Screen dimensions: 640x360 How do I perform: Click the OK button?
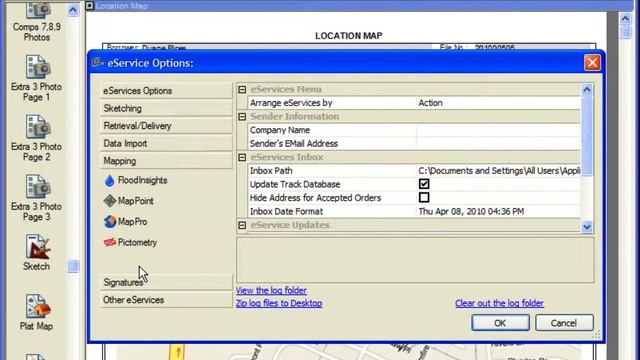[500, 323]
